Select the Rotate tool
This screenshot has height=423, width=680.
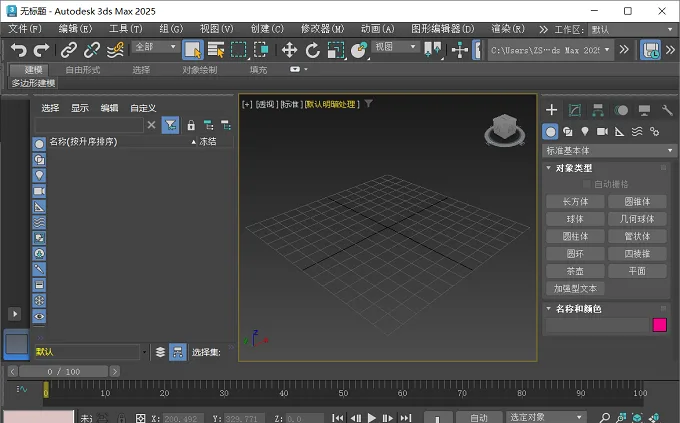pyautogui.click(x=312, y=50)
